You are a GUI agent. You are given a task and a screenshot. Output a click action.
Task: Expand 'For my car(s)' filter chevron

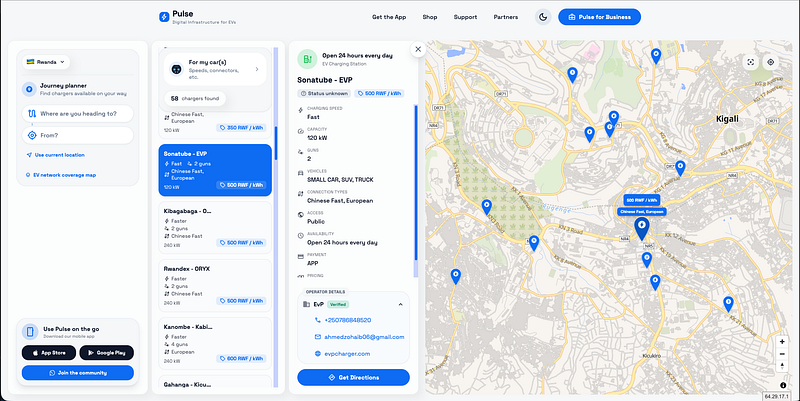(x=257, y=69)
